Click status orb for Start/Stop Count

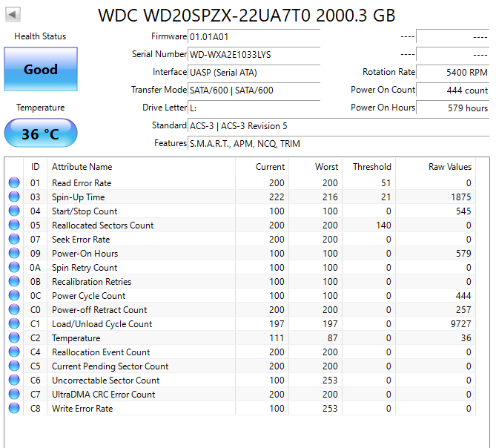point(14,211)
